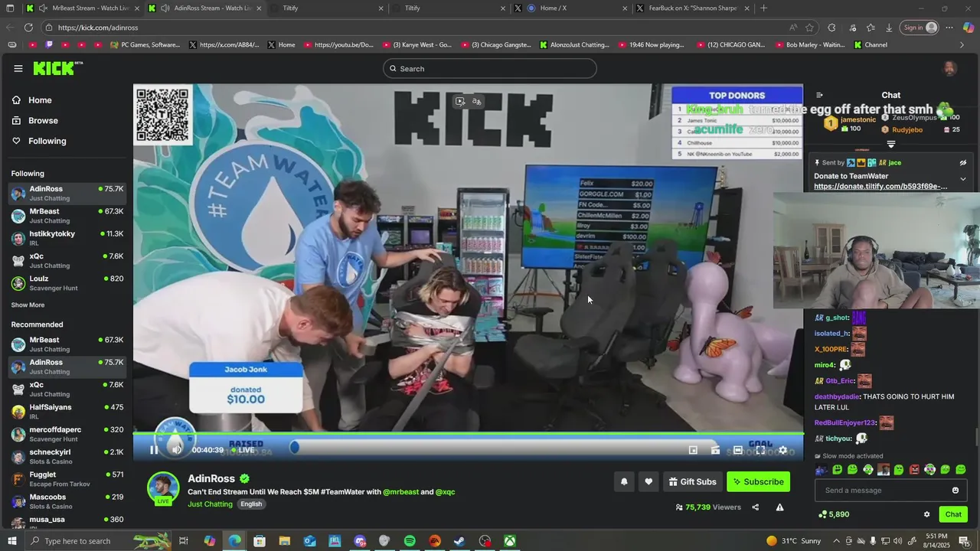Switch to MrBeast Stream browser tab
The width and height of the screenshot is (980, 551).
(82, 8)
